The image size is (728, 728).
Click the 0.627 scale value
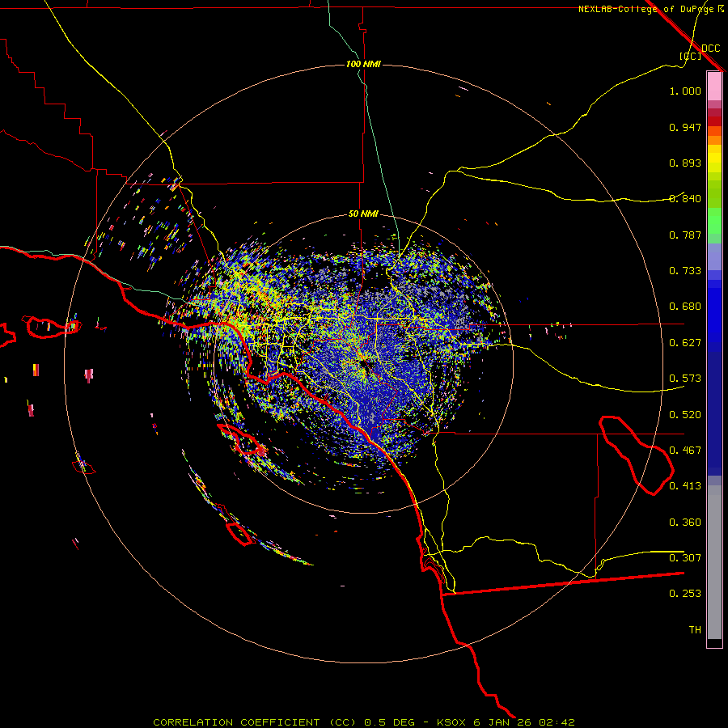(685, 343)
